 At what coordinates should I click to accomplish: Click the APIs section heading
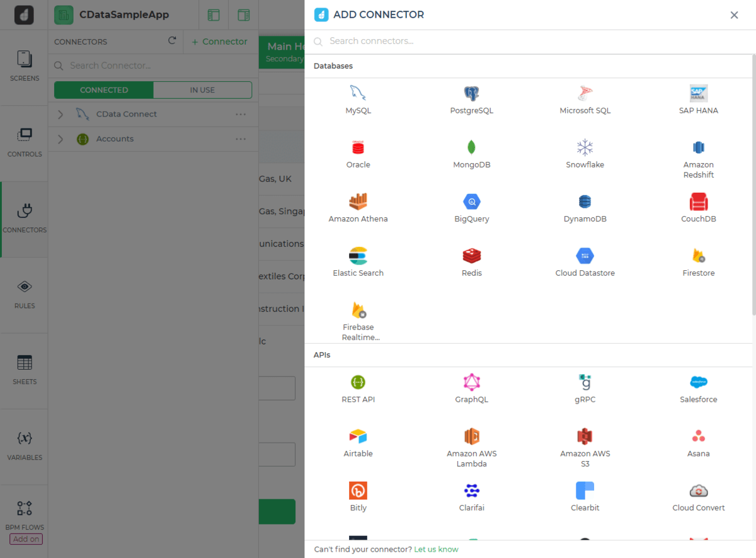click(322, 355)
